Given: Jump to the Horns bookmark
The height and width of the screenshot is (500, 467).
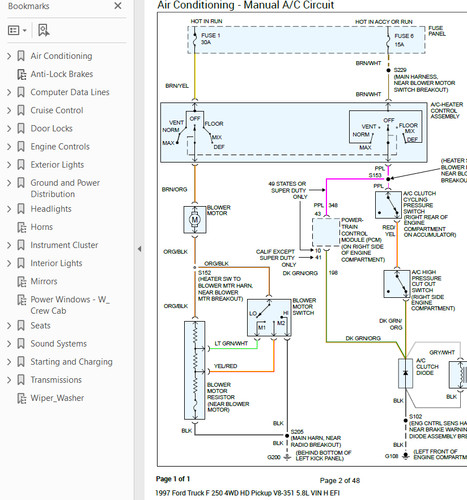Looking at the screenshot, I should [x=42, y=227].
